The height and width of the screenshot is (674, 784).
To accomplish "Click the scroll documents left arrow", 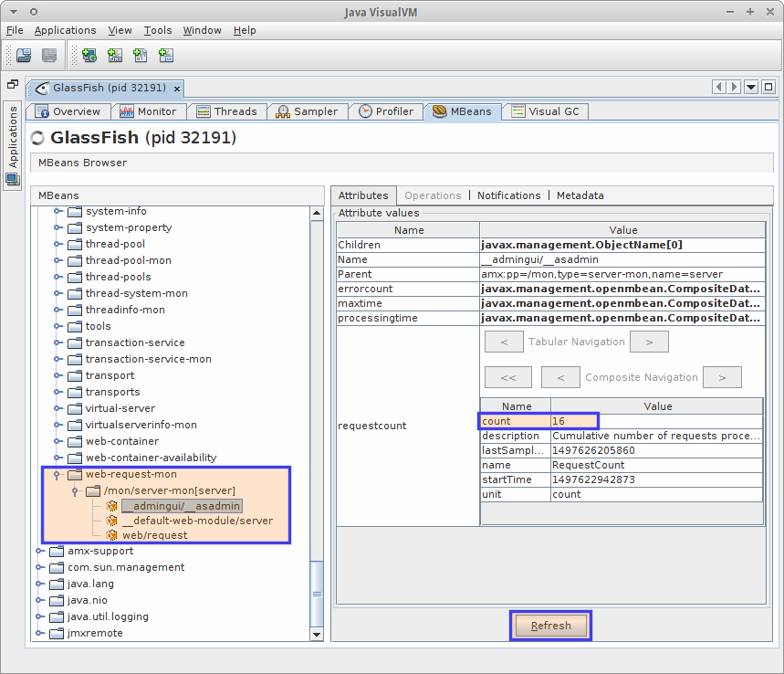I will 719,87.
